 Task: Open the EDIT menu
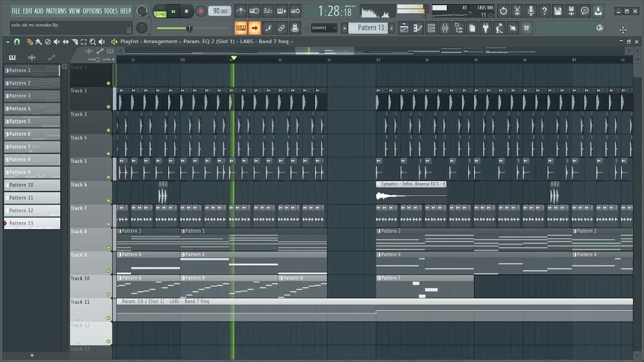click(x=27, y=11)
